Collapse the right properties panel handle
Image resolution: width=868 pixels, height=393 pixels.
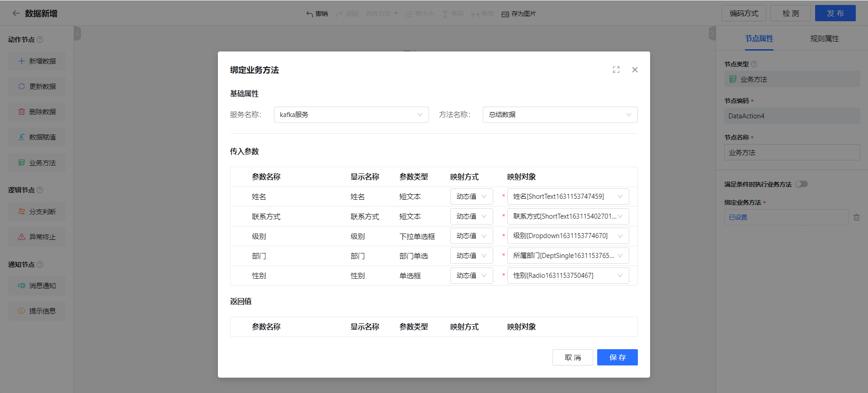click(x=712, y=33)
